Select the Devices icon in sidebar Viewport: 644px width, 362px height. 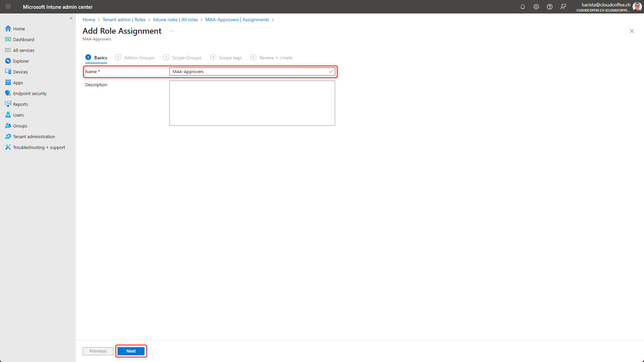coord(8,72)
